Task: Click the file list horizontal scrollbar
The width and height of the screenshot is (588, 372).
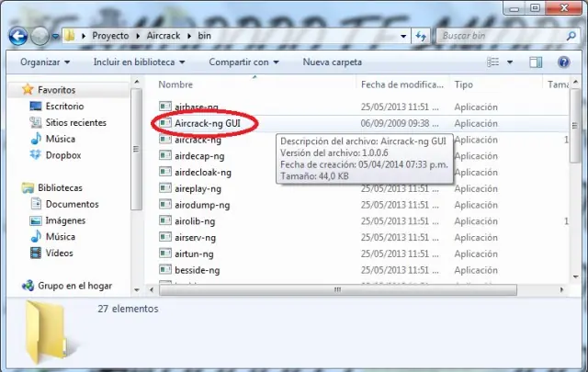Action: [x=338, y=289]
